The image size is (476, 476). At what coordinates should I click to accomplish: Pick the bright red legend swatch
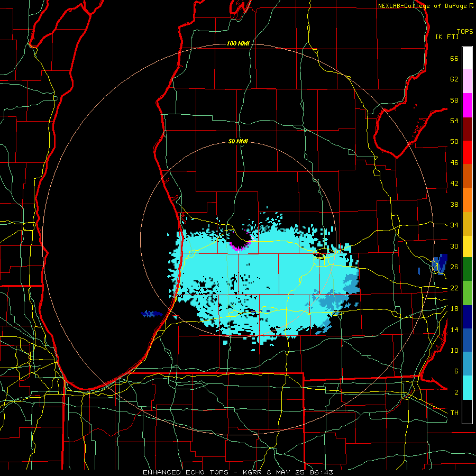[x=467, y=152]
